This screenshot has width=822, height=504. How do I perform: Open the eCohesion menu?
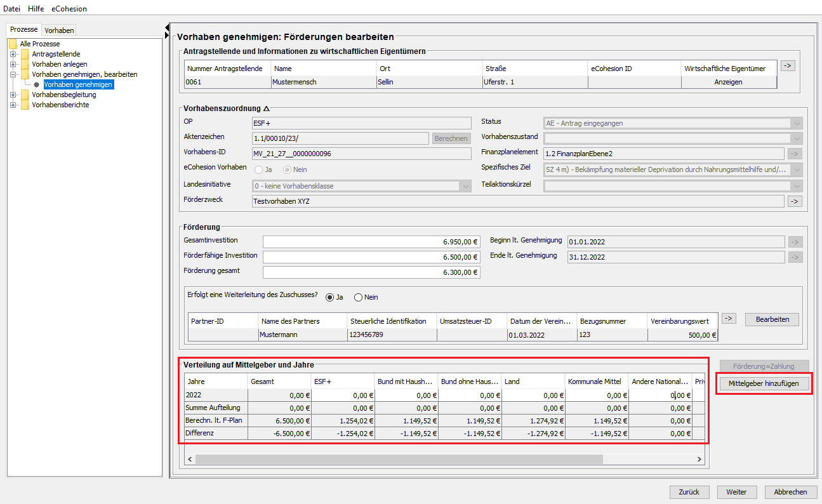(69, 9)
